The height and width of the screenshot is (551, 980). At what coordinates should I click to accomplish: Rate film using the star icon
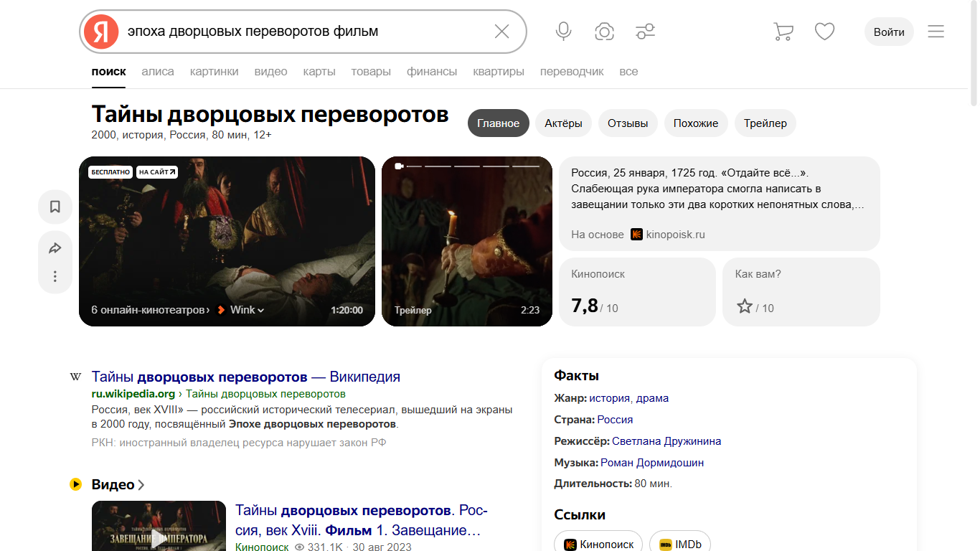coord(745,307)
